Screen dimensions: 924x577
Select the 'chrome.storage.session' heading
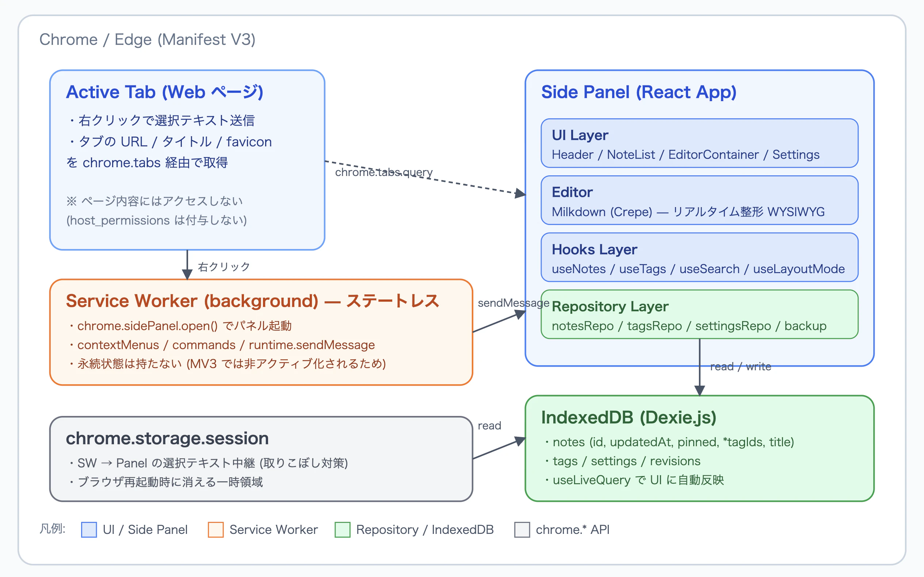tap(167, 439)
